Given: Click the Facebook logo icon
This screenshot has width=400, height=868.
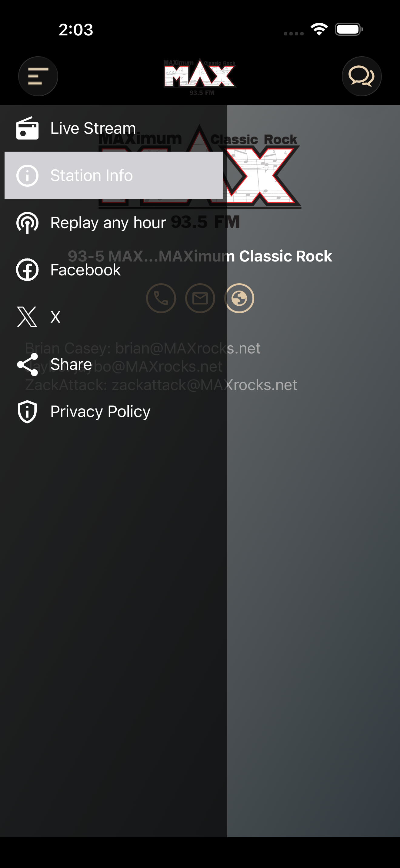Looking at the screenshot, I should pyautogui.click(x=27, y=270).
